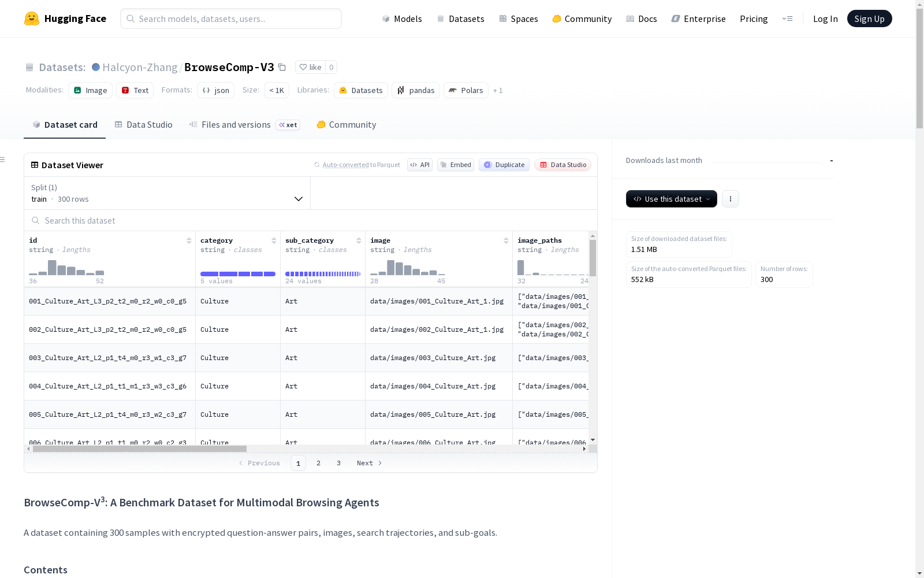Select the Dataset card tab
This screenshot has width=924, height=578.
65,125
